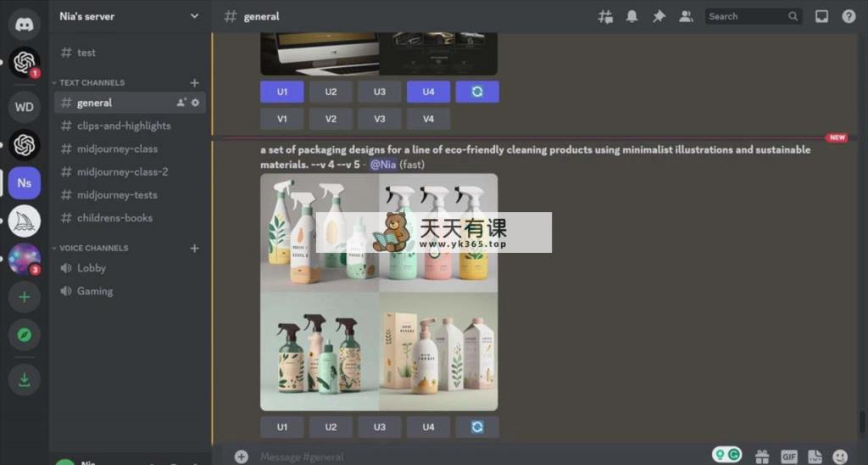This screenshot has width=868, height=465.
Task: Click the @Nia mention
Action: click(x=383, y=165)
